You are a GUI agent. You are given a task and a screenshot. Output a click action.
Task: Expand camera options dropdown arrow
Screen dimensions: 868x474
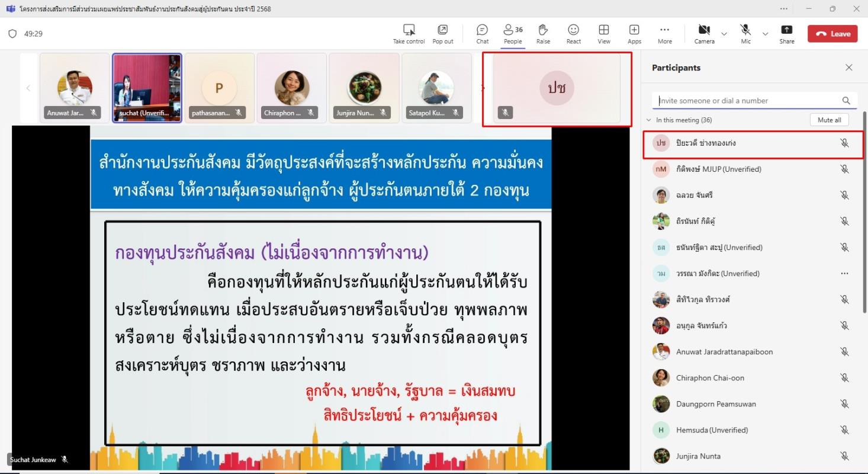[x=724, y=34]
